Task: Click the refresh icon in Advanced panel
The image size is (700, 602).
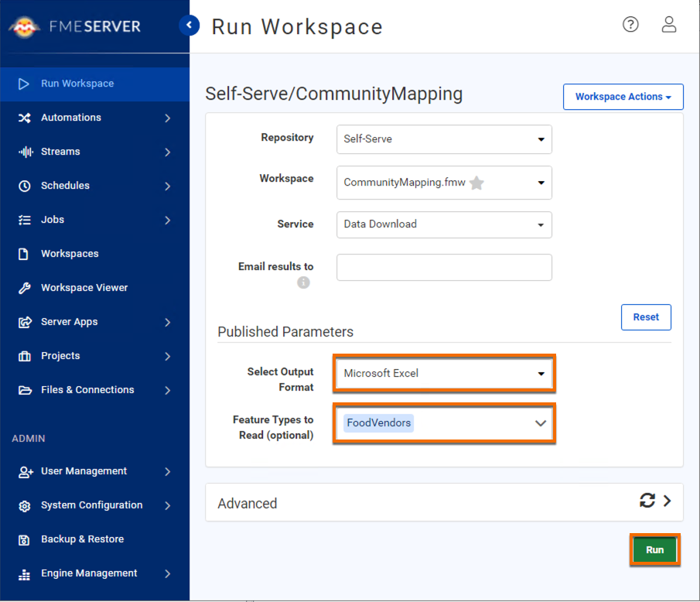Action: (647, 500)
